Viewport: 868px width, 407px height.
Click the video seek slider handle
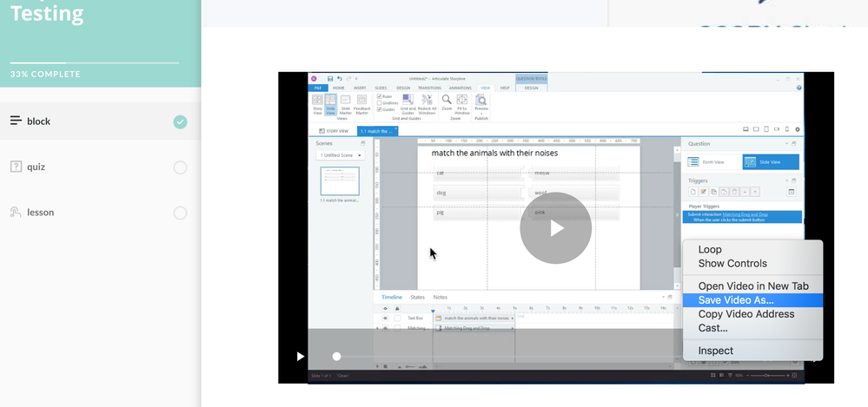(x=336, y=357)
